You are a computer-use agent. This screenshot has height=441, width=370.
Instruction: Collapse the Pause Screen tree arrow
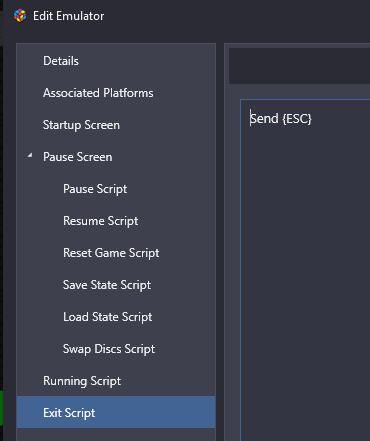pos(30,155)
